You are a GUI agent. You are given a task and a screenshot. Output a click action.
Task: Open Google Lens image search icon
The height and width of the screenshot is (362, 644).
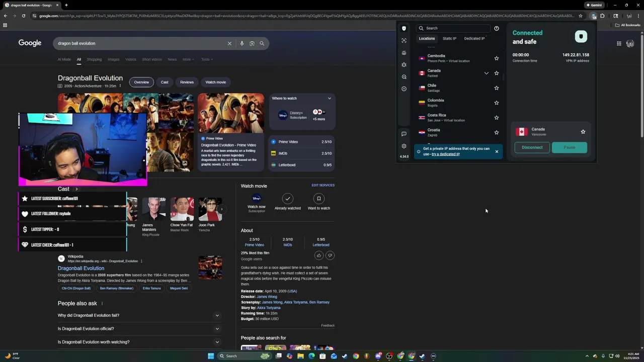(x=252, y=43)
